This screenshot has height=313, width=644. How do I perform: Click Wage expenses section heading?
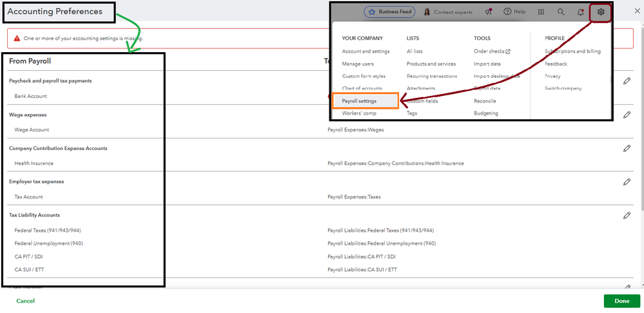pyautogui.click(x=28, y=115)
